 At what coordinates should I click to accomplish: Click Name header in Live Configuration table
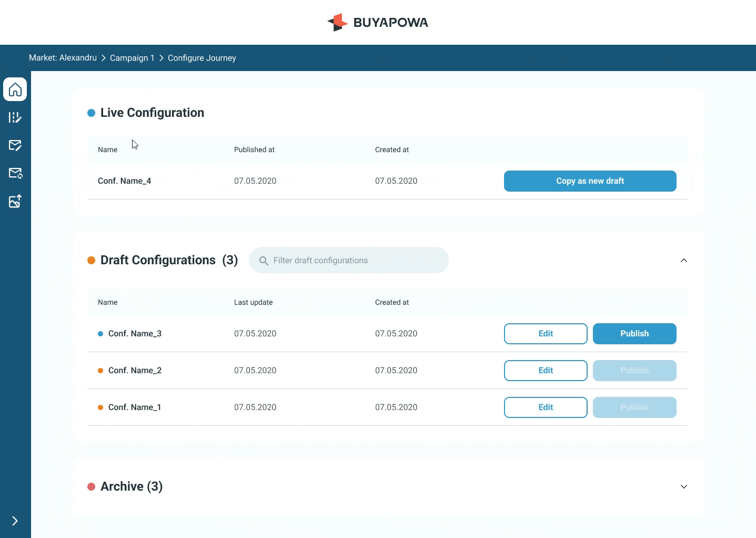107,150
